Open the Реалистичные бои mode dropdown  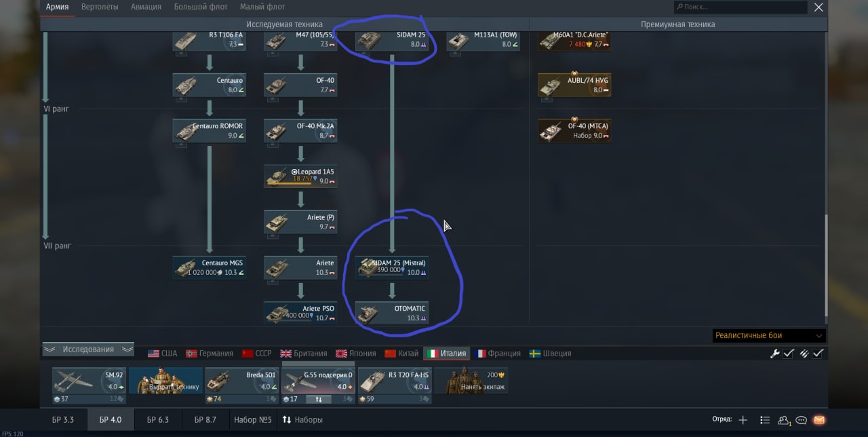click(x=769, y=336)
